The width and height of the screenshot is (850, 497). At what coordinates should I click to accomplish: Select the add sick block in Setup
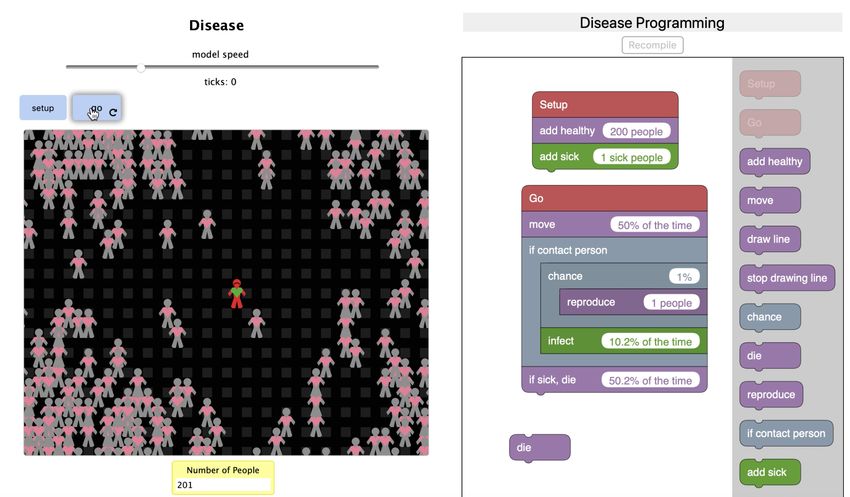click(605, 157)
